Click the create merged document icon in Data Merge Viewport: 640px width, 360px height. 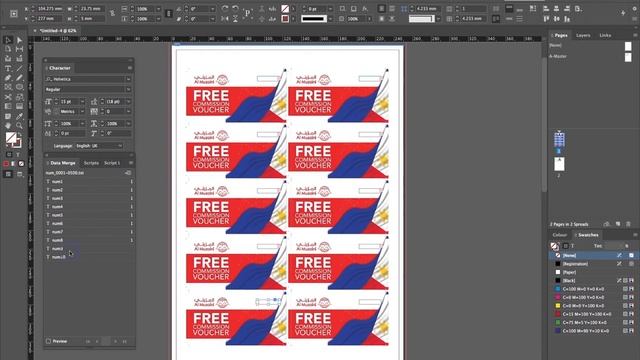pos(128,173)
